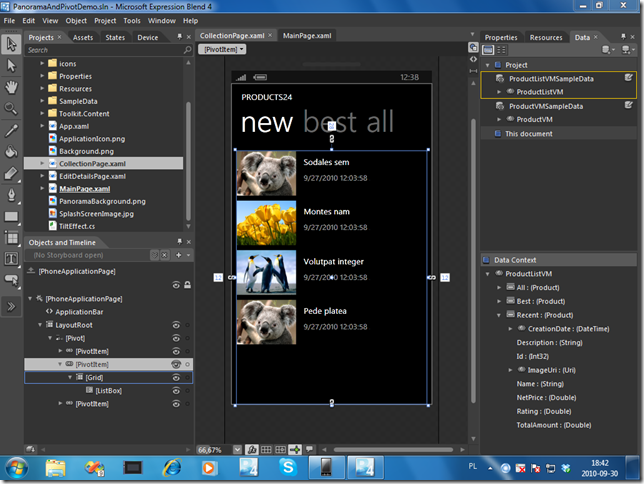Screen dimensions: 644x484
Task: Toggle visibility of [Pivot] element
Action: click(x=176, y=339)
